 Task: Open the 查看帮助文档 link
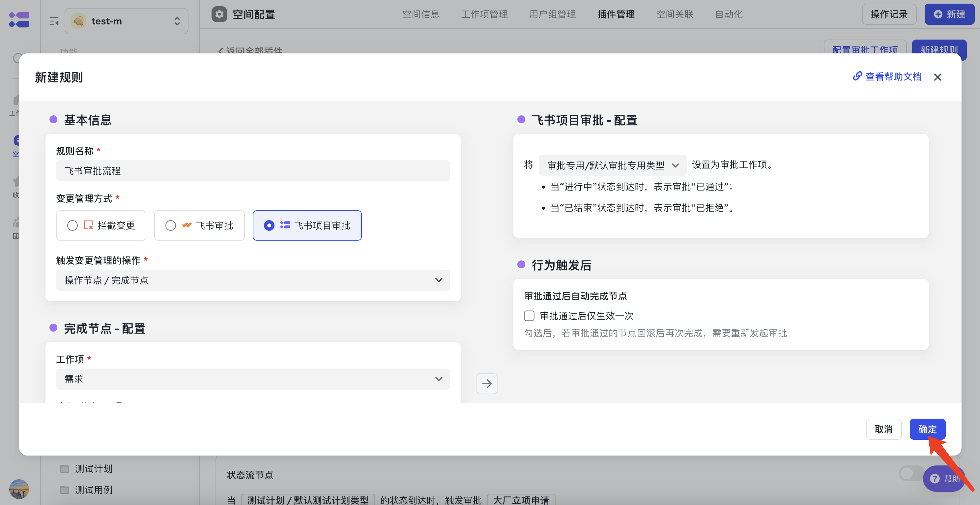[x=887, y=77]
